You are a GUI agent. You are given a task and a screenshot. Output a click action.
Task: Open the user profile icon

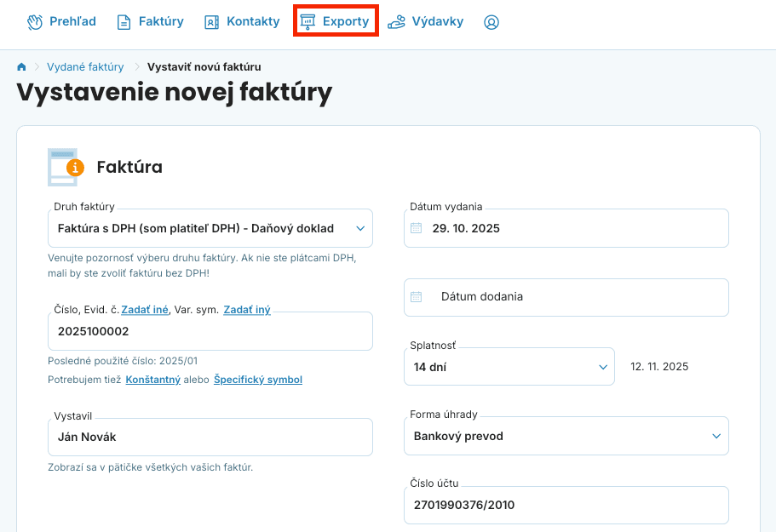[491, 22]
